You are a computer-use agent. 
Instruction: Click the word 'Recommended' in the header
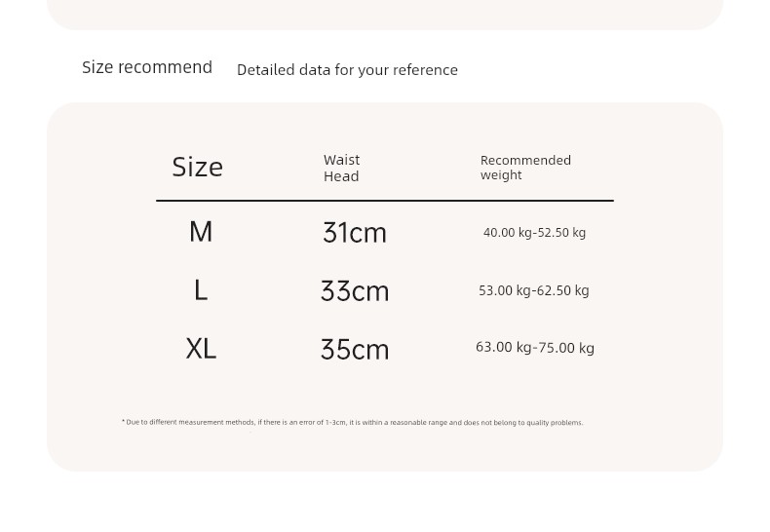pos(525,160)
